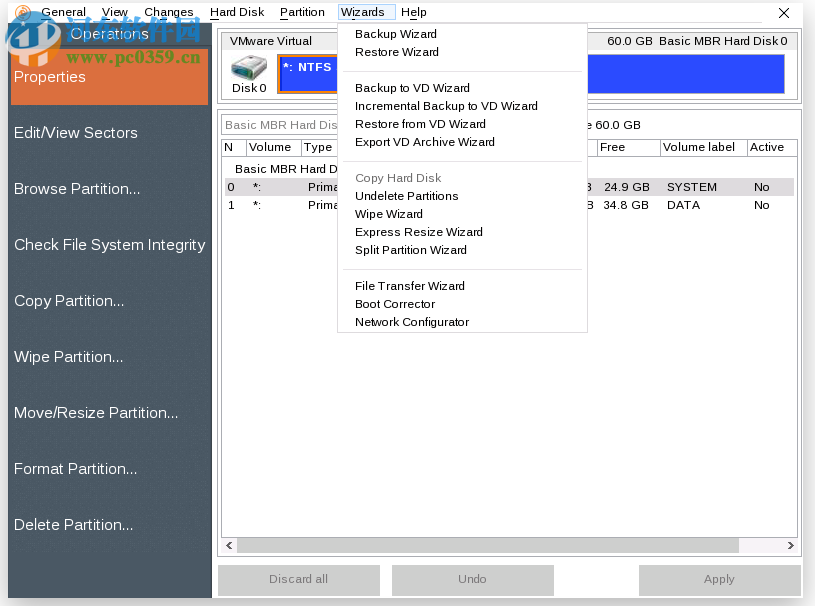
Task: Select the Disk 0 drive icon
Action: [249, 70]
